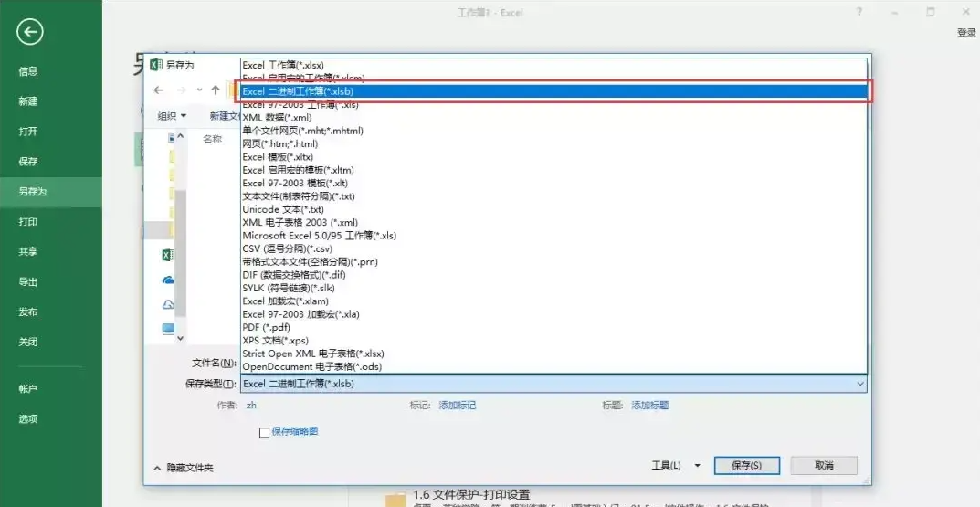Open the Tools dropdown arrow
980x507 pixels.
698,466
